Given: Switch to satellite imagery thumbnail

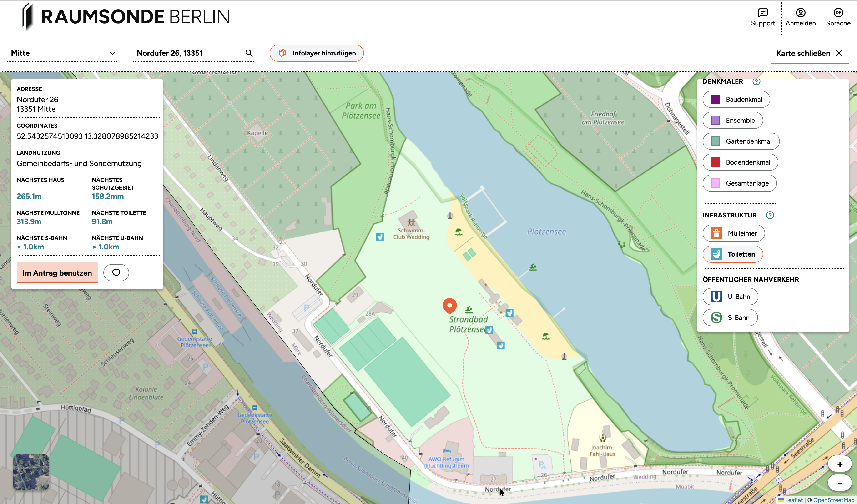Looking at the screenshot, I should coord(31,472).
